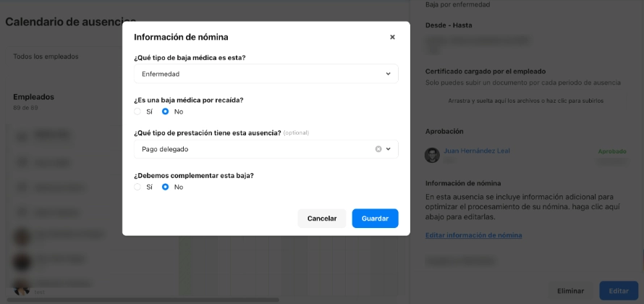Cancel the payroll information dialog
The image size is (644, 304).
click(x=322, y=219)
